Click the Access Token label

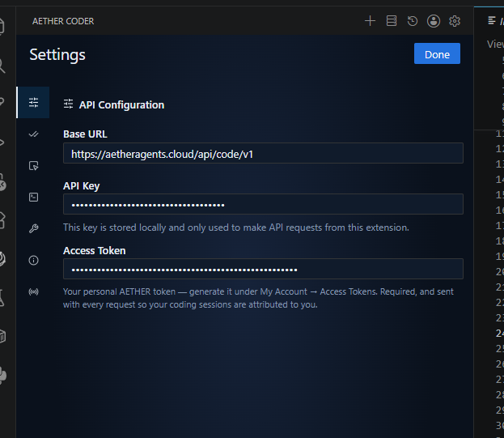pyautogui.click(x=94, y=250)
